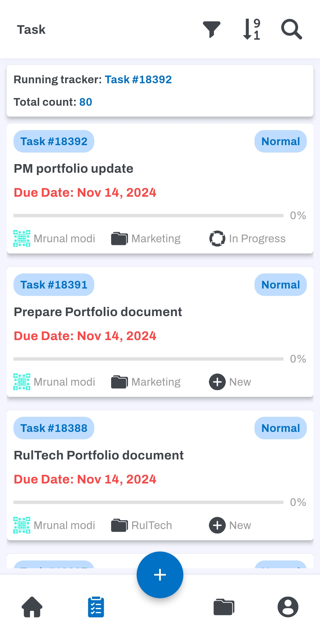Click the RulTech project folder icon

click(x=119, y=525)
